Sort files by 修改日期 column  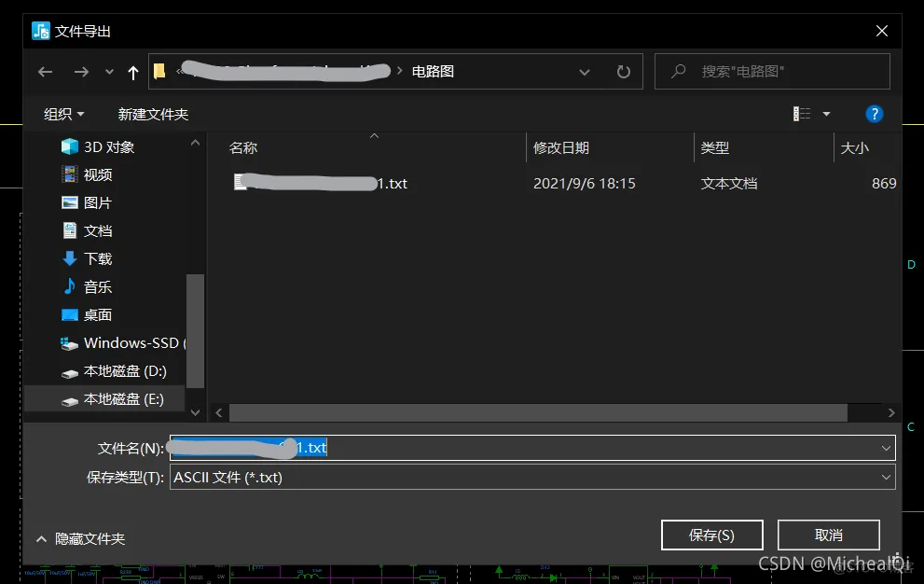coord(561,147)
